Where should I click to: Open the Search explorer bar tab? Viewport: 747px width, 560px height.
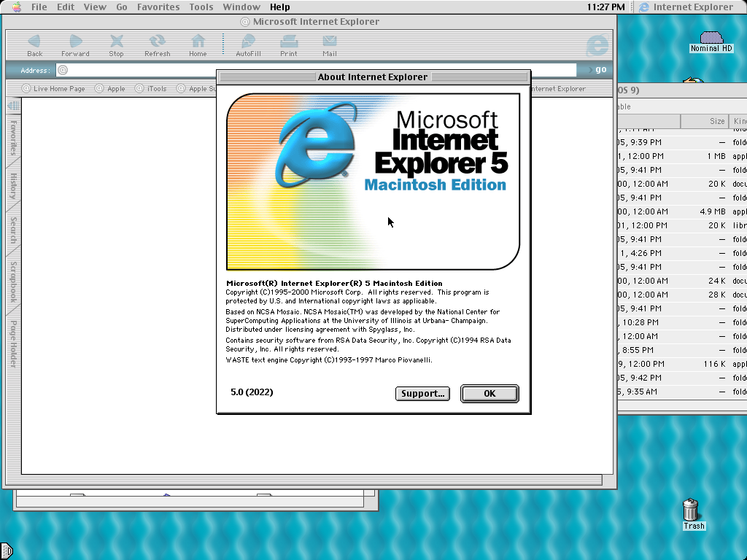(13, 230)
